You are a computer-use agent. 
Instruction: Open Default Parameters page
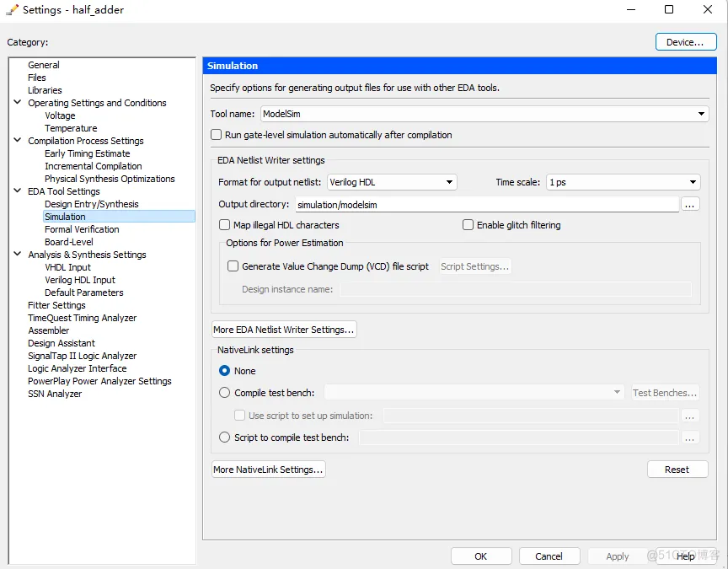pyautogui.click(x=84, y=293)
